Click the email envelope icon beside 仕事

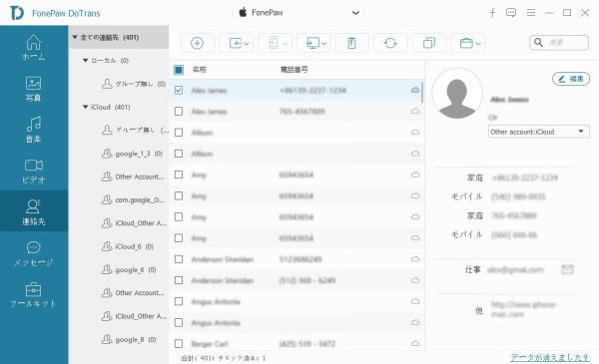567,269
